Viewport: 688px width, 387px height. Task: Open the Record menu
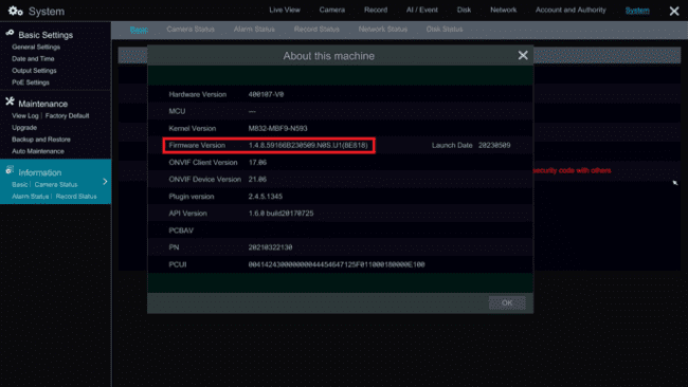376,10
